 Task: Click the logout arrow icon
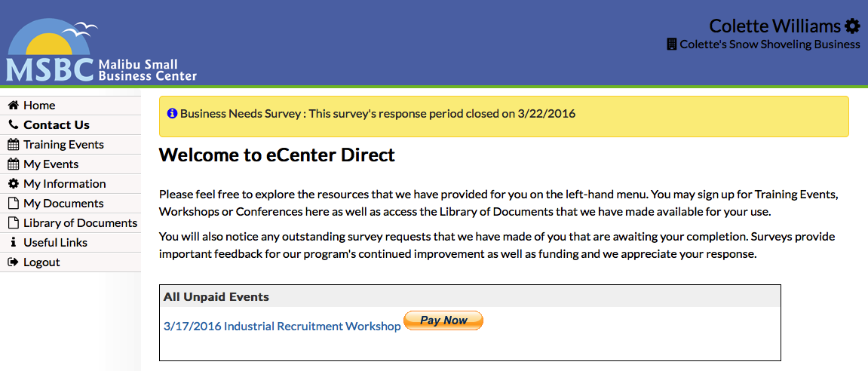point(13,262)
